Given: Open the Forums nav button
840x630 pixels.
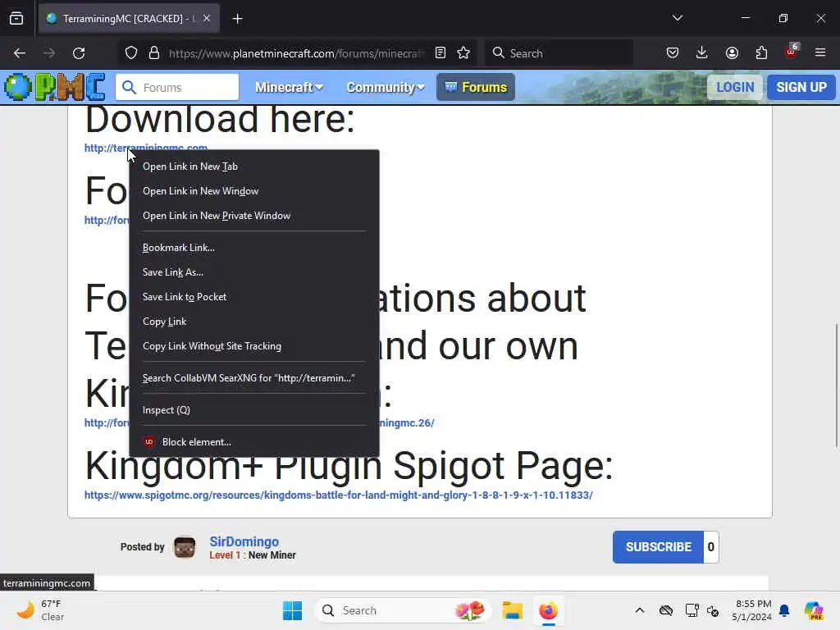Looking at the screenshot, I should click(x=476, y=87).
